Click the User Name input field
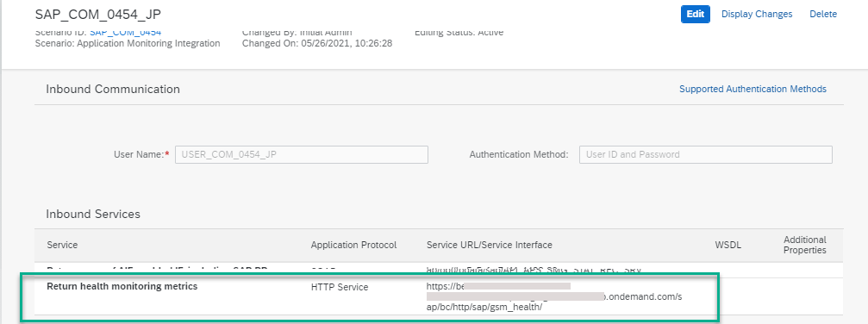 tap(302, 154)
